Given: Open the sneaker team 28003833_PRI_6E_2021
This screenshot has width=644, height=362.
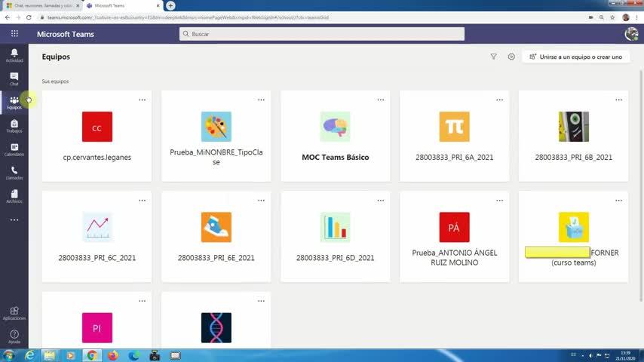Looking at the screenshot, I should (216, 237).
